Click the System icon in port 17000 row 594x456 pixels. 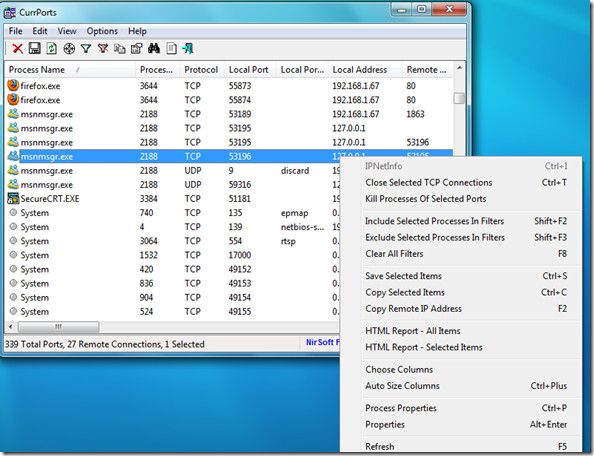coord(13,255)
